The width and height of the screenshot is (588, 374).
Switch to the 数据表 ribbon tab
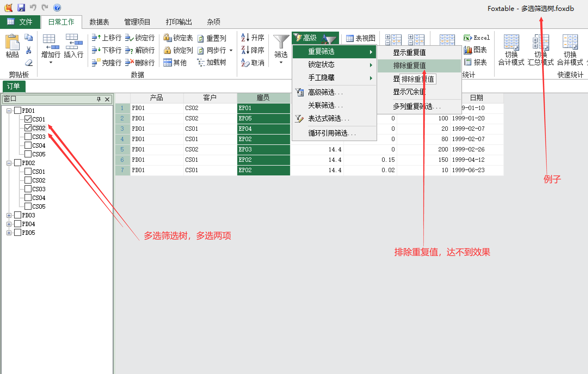coord(99,22)
